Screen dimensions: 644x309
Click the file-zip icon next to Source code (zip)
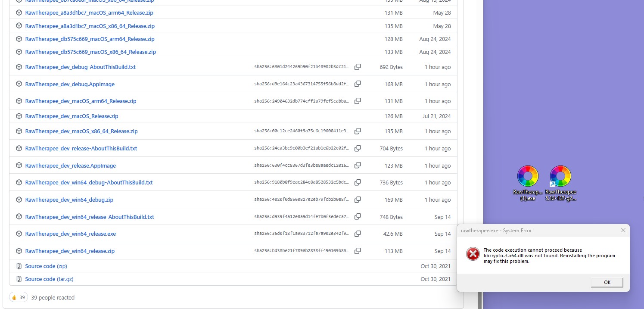(x=19, y=266)
